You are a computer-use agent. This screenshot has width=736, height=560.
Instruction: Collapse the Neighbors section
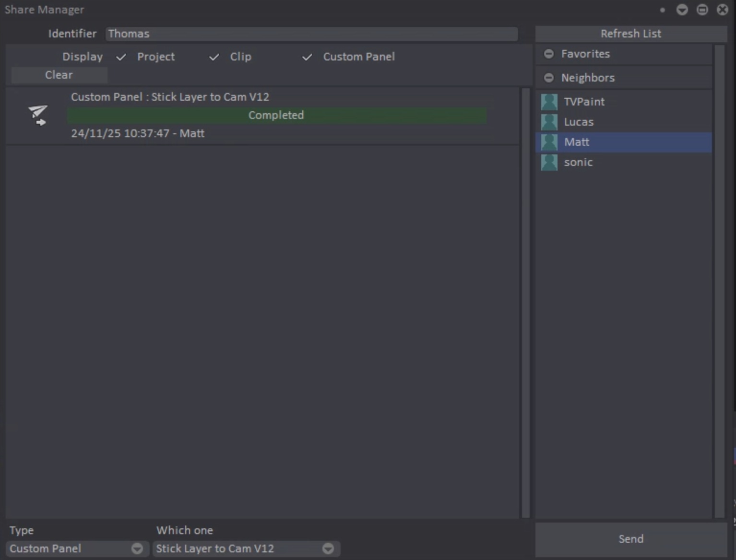[549, 78]
